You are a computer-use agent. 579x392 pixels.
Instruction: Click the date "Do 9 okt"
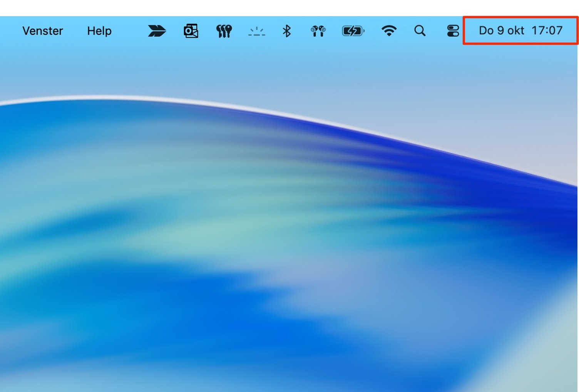(x=501, y=30)
